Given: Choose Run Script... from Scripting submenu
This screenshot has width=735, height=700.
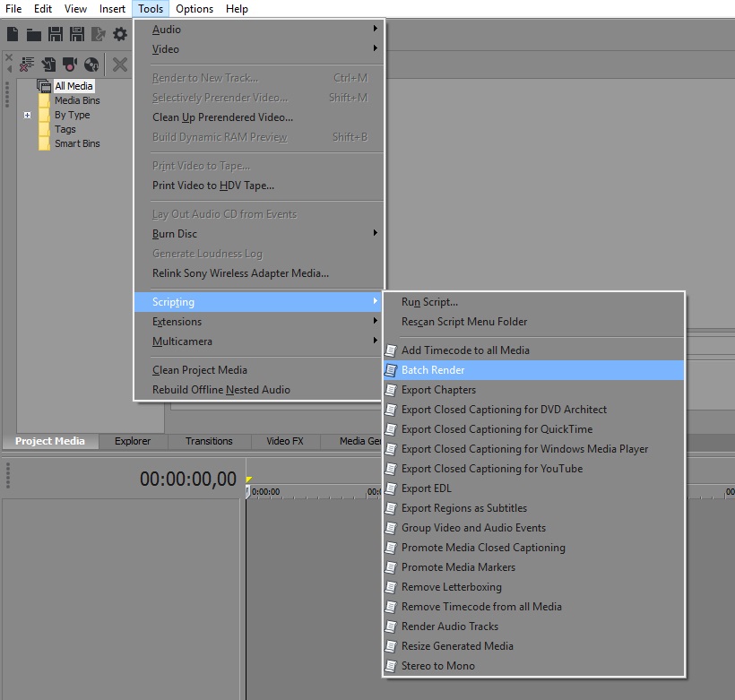Looking at the screenshot, I should [429, 302].
